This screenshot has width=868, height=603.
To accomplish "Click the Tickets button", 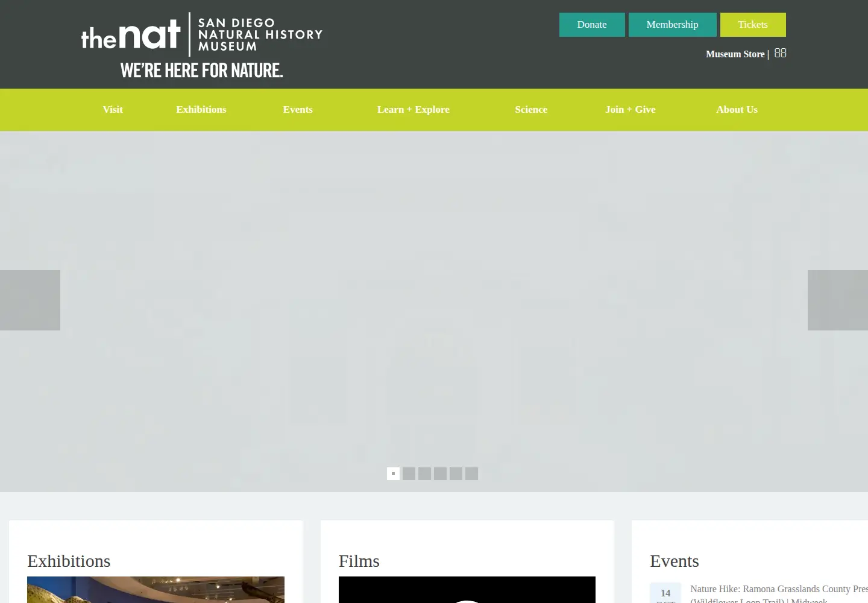I will 753,25.
